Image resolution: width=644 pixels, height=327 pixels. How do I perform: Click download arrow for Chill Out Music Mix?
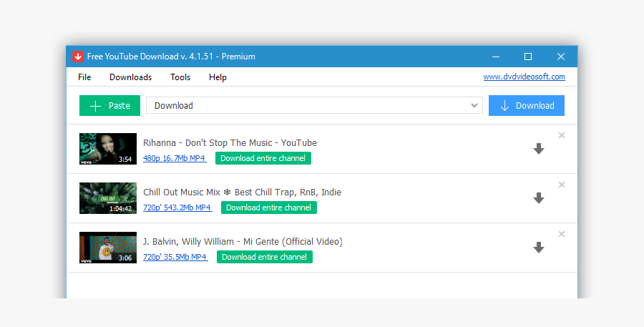coord(538,198)
